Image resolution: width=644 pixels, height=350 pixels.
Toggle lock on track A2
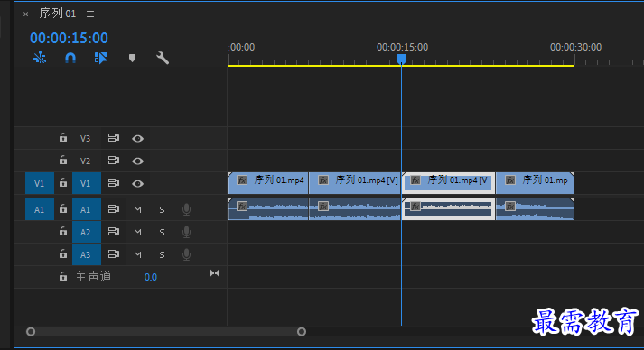point(63,232)
